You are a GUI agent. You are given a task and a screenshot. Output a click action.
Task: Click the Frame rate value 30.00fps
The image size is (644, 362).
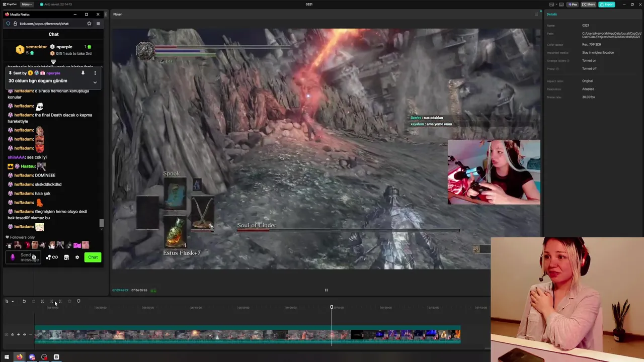[589, 97]
